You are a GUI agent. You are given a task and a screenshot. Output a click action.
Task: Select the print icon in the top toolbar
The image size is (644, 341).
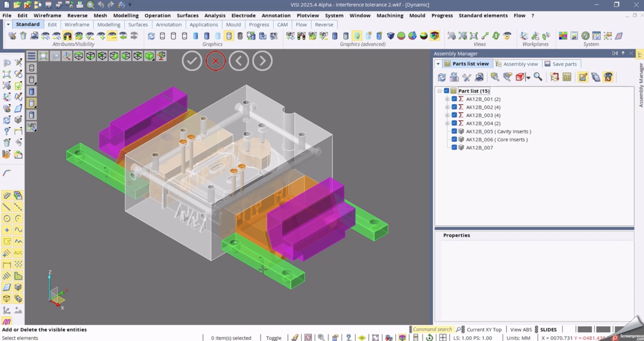coord(79,5)
